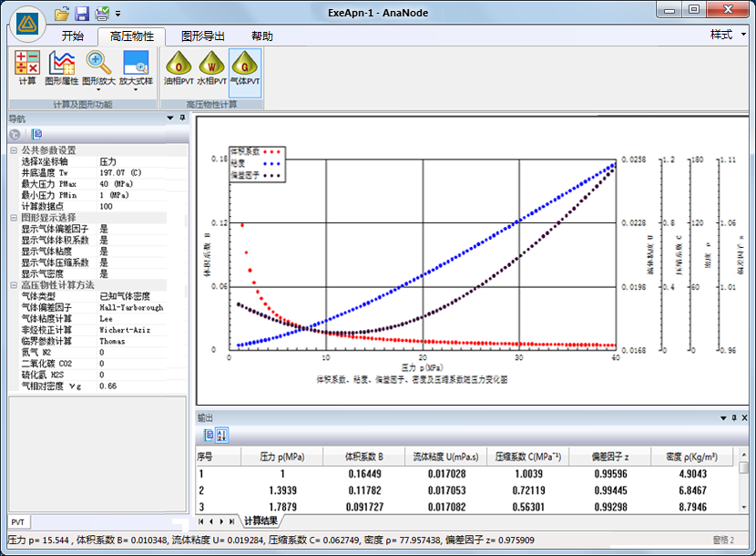Click the sort A-Z icon in output panel
The width and height of the screenshot is (756, 556).
coord(221,436)
